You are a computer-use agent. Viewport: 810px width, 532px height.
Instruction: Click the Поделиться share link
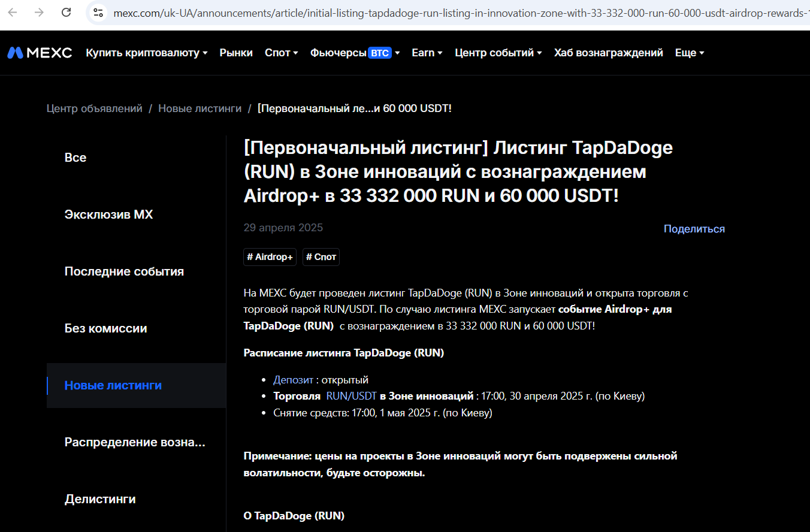tap(694, 229)
